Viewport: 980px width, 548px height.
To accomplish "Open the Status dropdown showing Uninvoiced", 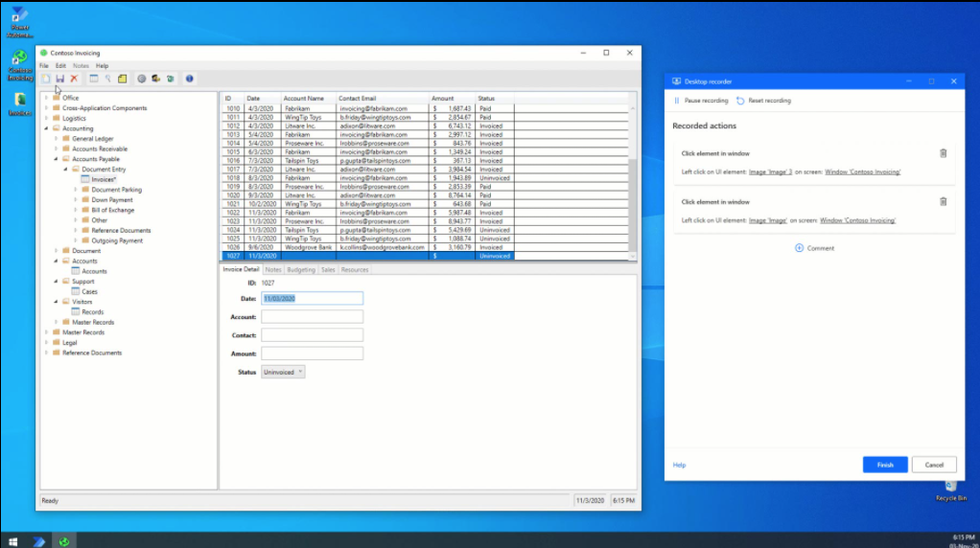I will tap(283, 372).
